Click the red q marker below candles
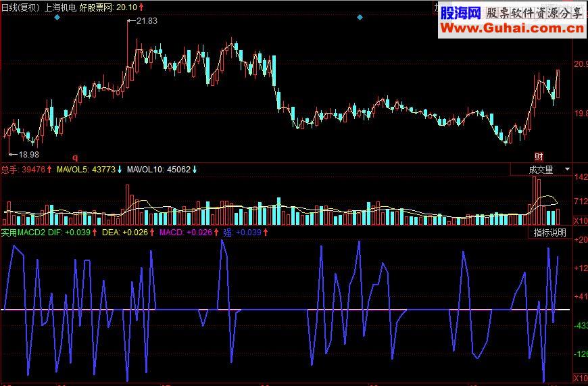The image size is (588, 386). tap(75, 158)
